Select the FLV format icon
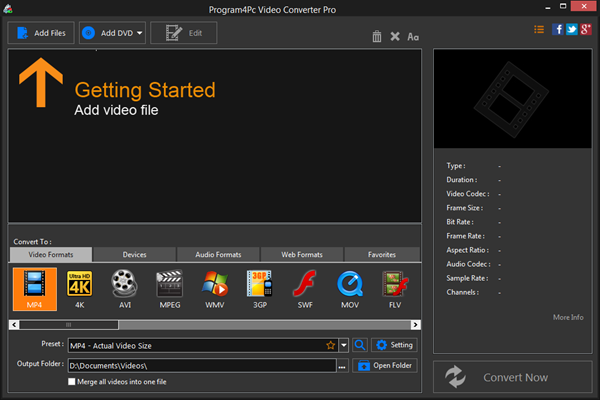Viewport: 600px width, 400px height. (395, 289)
